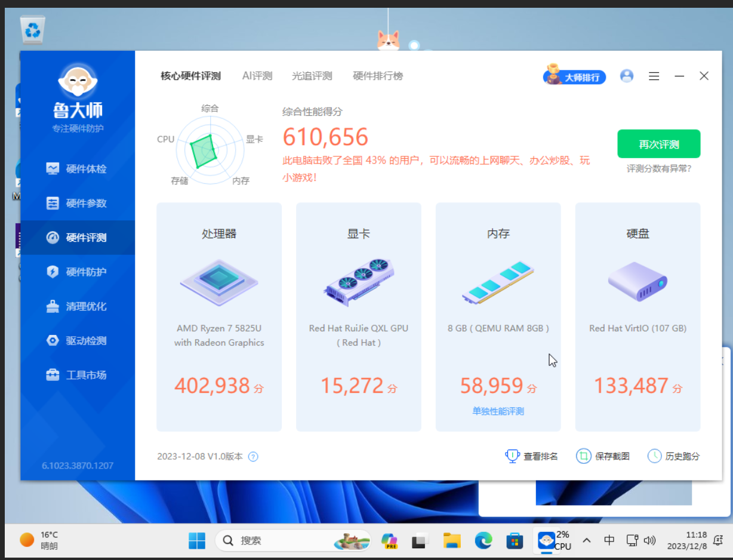Click the Red Hat RuiJie QXL GPU text

[x=359, y=336]
